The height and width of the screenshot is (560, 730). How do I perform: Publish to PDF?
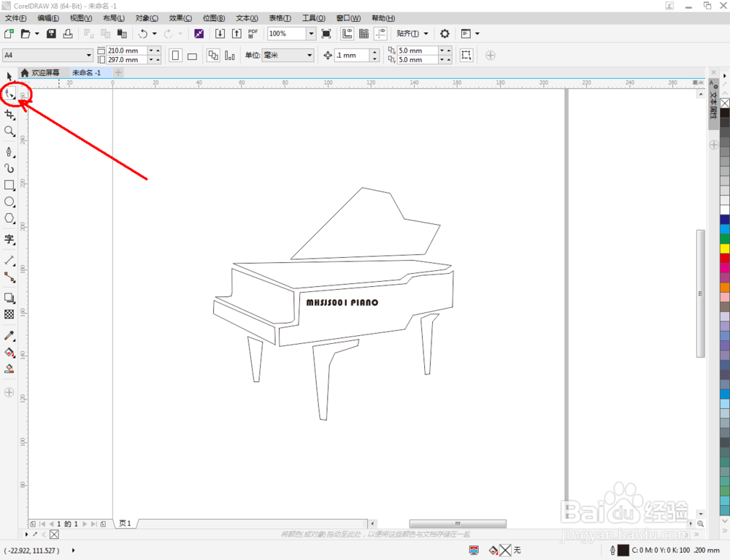[253, 34]
